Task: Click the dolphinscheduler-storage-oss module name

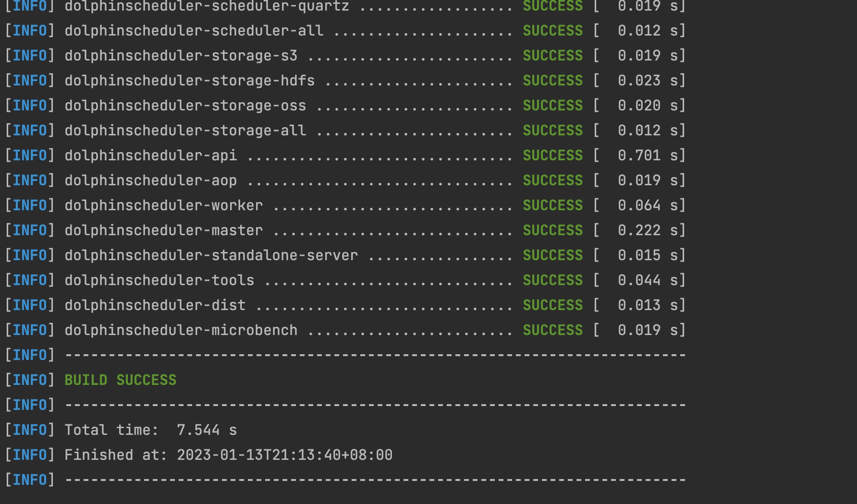Action: pos(185,106)
